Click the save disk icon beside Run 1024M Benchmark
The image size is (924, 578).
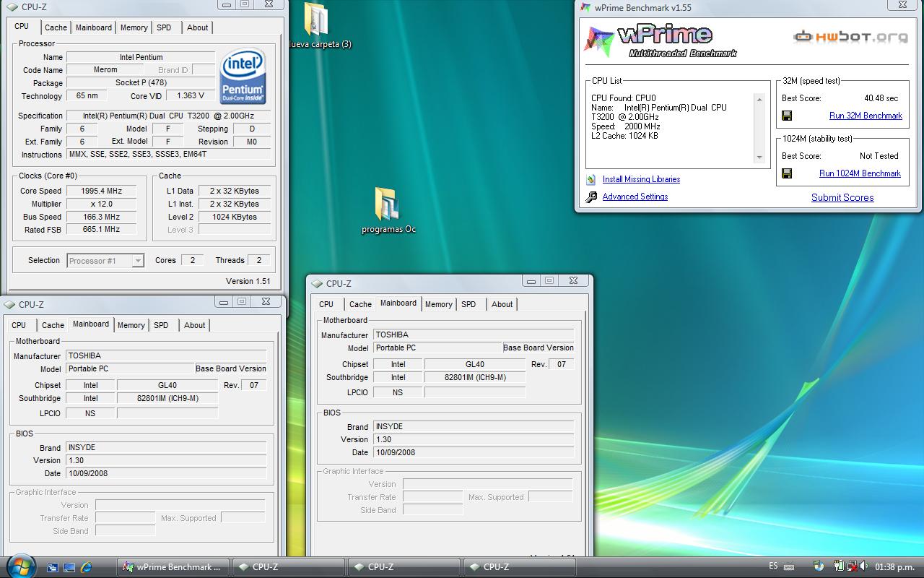point(787,173)
